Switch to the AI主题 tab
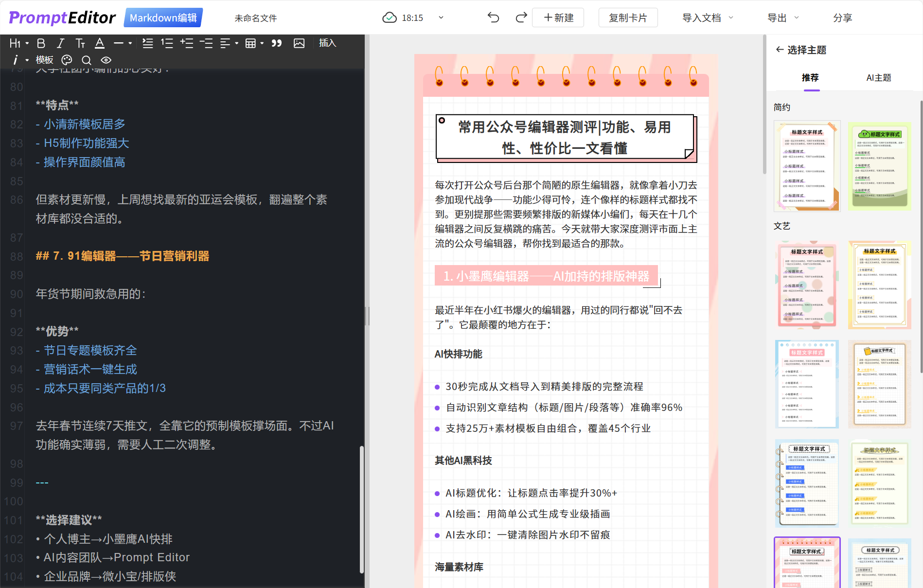This screenshot has height=588, width=923. (x=879, y=78)
